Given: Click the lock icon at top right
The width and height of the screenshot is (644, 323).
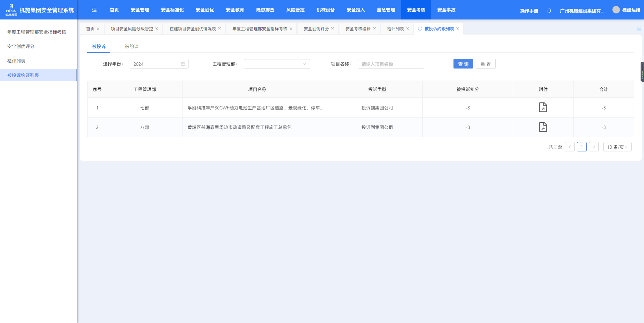Looking at the screenshot, I should coord(639,29).
